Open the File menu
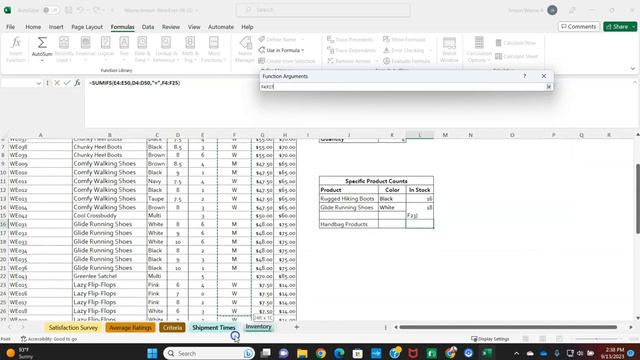 pyautogui.click(x=11, y=27)
